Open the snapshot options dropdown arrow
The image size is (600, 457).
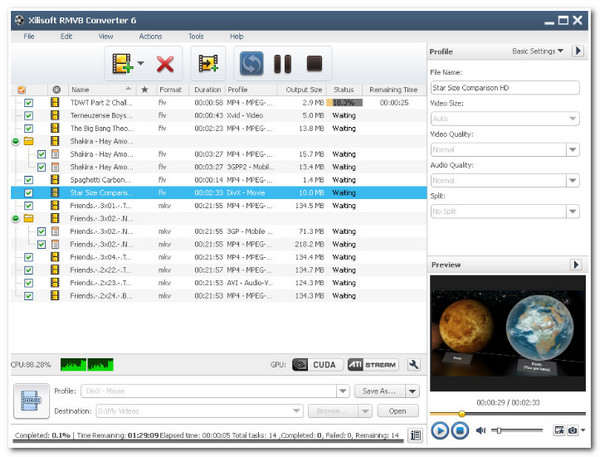click(583, 431)
